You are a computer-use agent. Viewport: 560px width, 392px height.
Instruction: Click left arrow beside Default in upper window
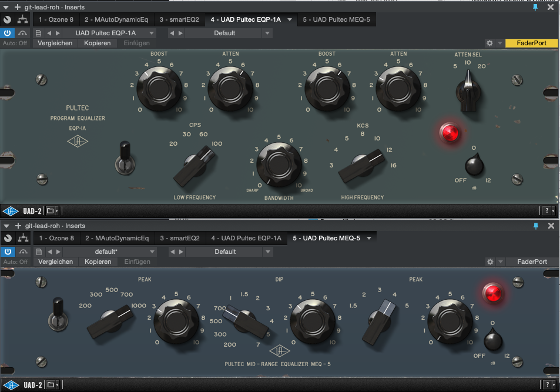(x=172, y=33)
